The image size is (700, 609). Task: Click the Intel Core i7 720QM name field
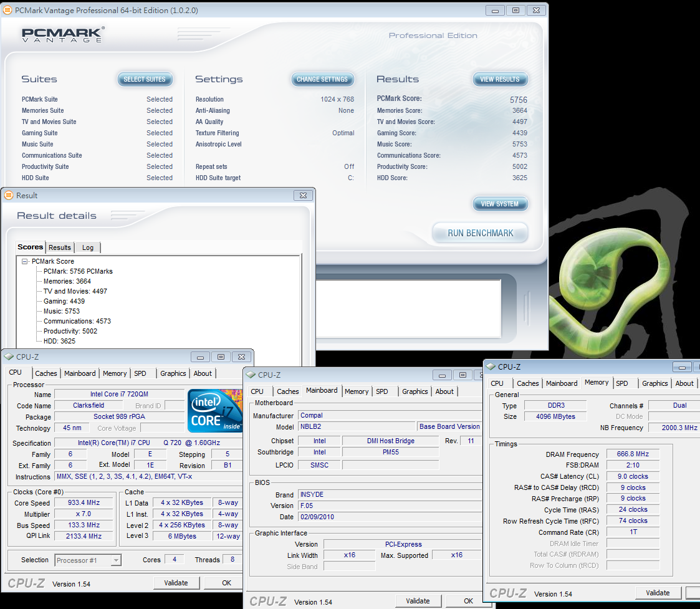[x=119, y=394]
